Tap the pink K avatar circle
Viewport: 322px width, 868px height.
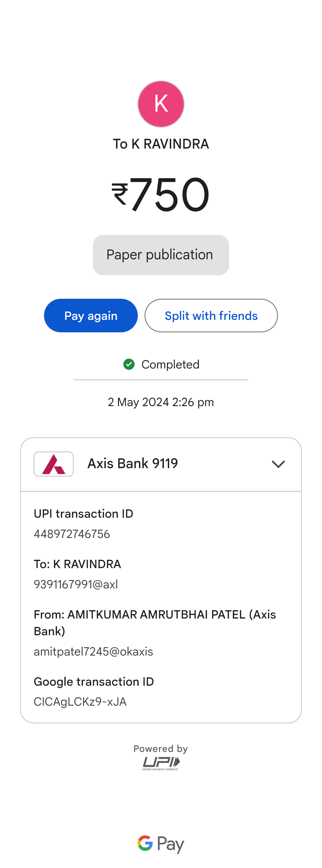[161, 104]
